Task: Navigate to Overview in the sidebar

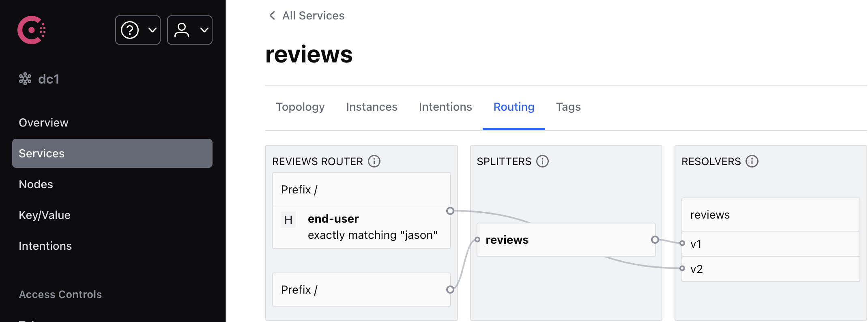Action: [43, 122]
